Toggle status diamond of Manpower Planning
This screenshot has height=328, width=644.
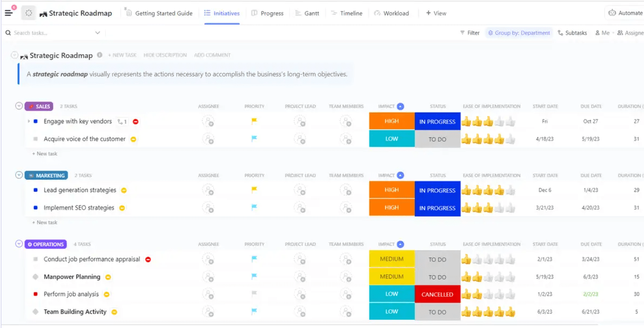click(x=36, y=277)
